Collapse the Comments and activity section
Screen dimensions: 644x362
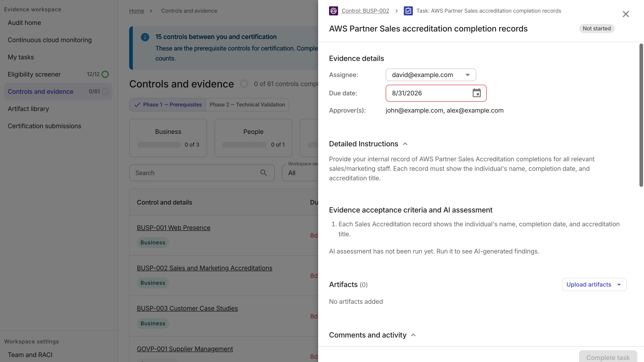(x=413, y=335)
